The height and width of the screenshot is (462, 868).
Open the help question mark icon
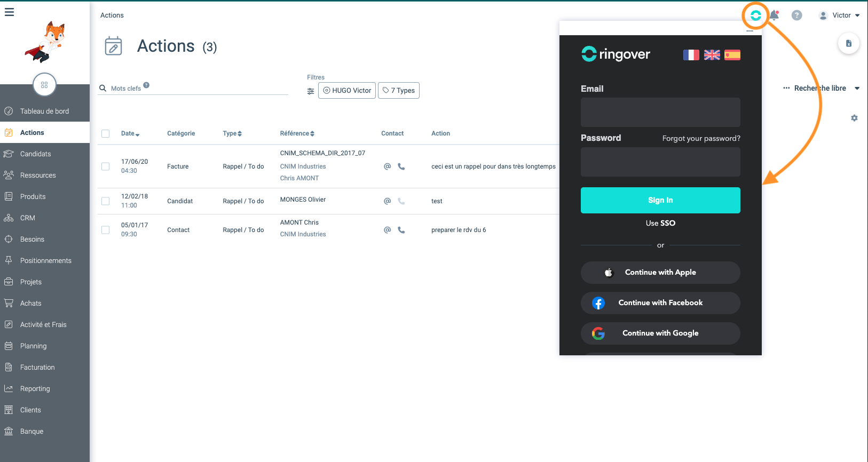click(796, 15)
